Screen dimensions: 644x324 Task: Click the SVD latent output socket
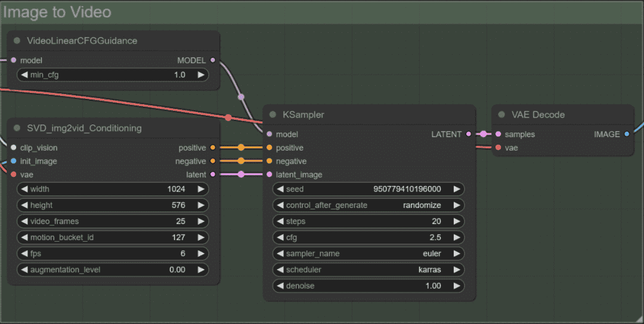[x=213, y=175]
